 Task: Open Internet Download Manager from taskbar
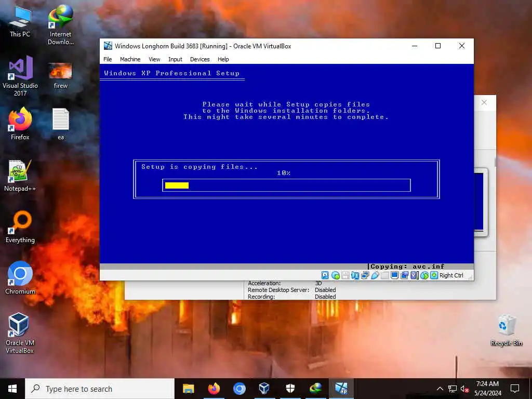(x=315, y=389)
